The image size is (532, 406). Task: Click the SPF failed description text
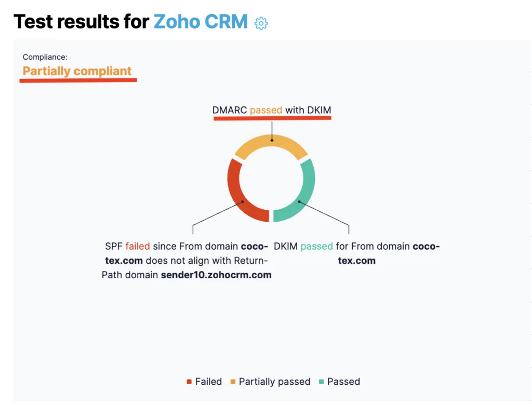pyautogui.click(x=187, y=261)
